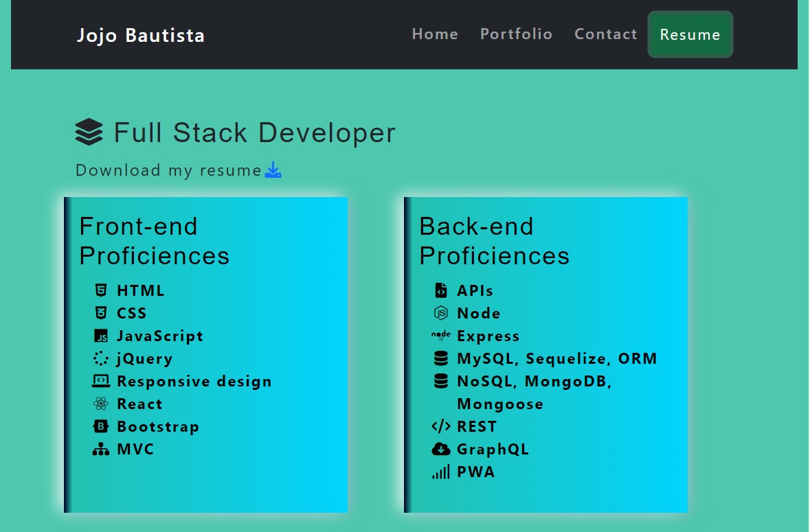Click the sitemap icon beside MVC

101,449
